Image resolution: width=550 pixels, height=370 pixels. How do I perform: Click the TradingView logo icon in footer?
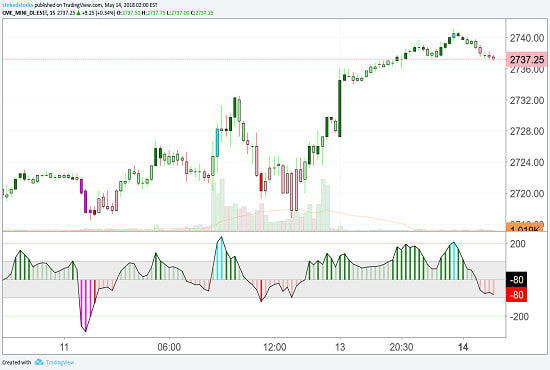pyautogui.click(x=39, y=362)
